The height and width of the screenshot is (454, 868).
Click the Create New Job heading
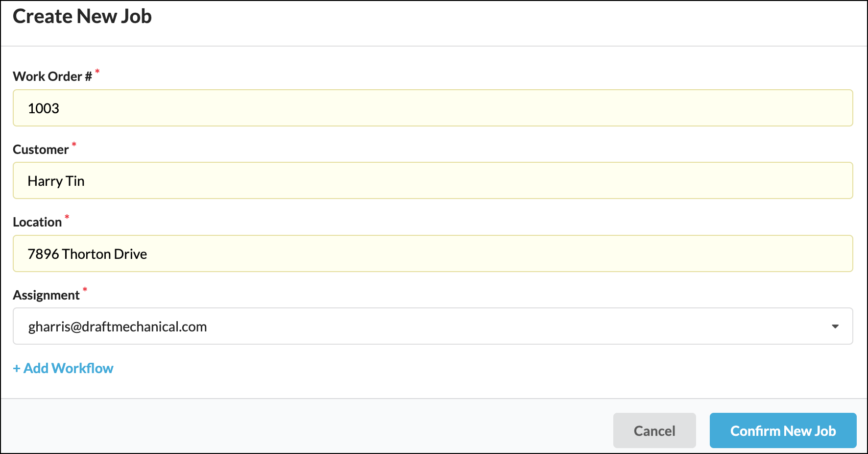pos(82,17)
